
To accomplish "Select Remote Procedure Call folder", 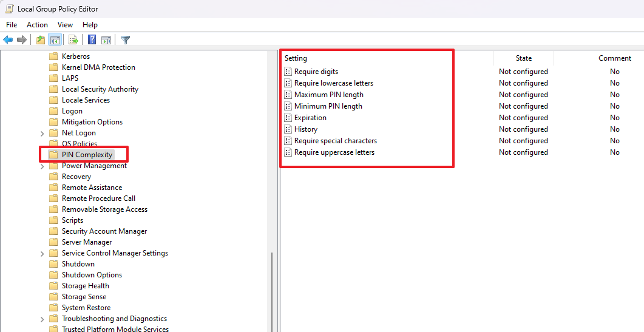I will [98, 198].
